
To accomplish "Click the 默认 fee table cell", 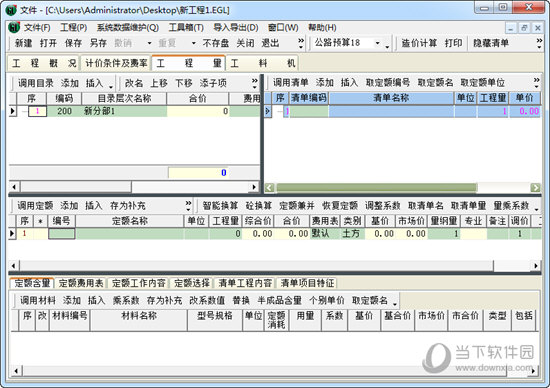I will (x=324, y=234).
